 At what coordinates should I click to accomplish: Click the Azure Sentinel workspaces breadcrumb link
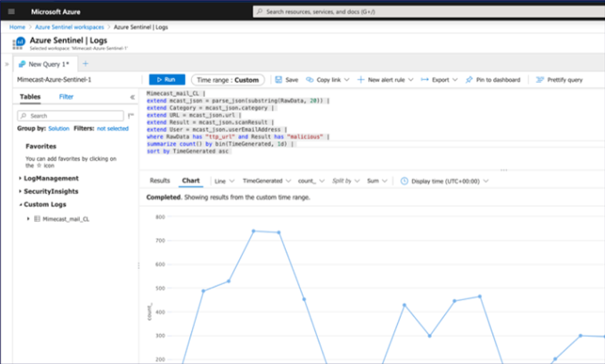coord(65,26)
